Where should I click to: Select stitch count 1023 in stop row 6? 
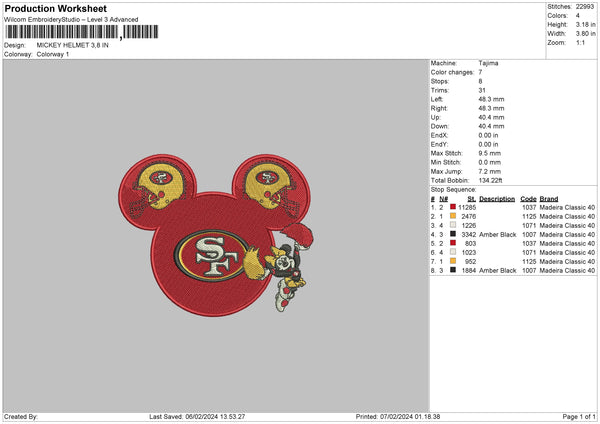click(x=469, y=252)
